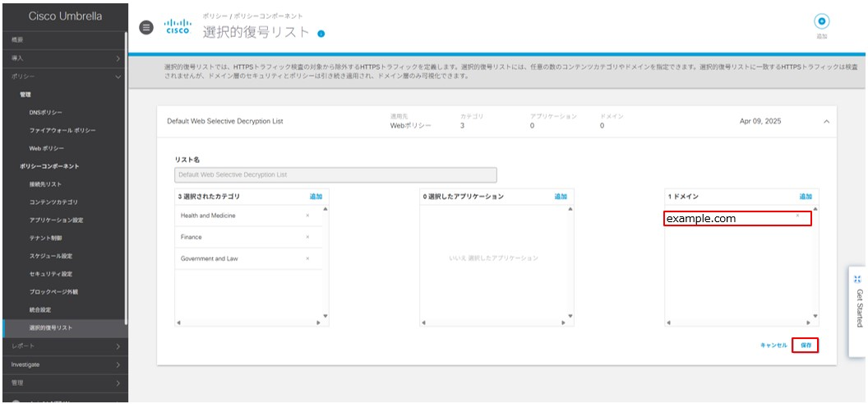Collapse the ポリシー sidebar section
The image size is (868, 404).
pyautogui.click(x=118, y=77)
